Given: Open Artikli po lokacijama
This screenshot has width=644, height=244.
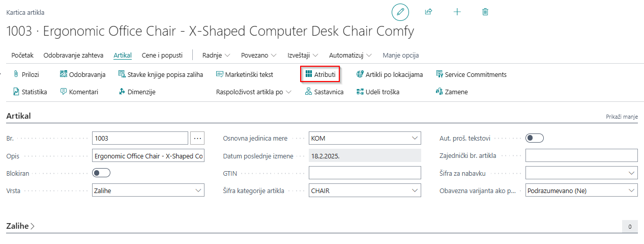Looking at the screenshot, I should (389, 74).
